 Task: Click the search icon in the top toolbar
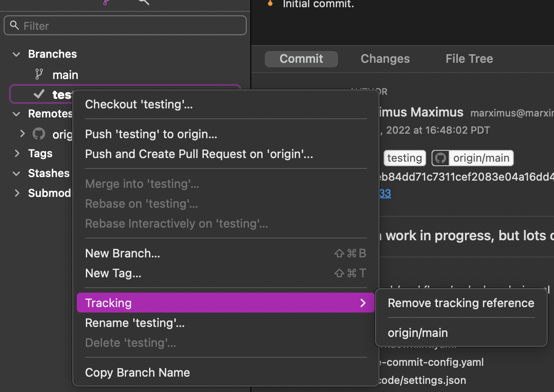(143, 3)
